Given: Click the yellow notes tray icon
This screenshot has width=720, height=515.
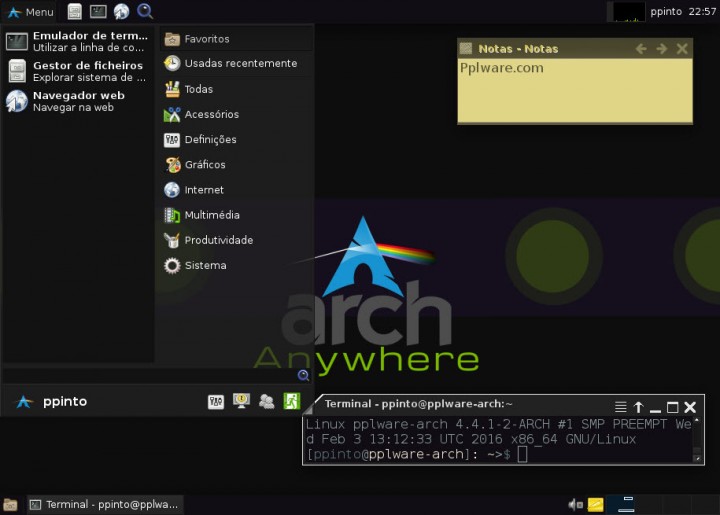Looking at the screenshot, I should (596, 505).
